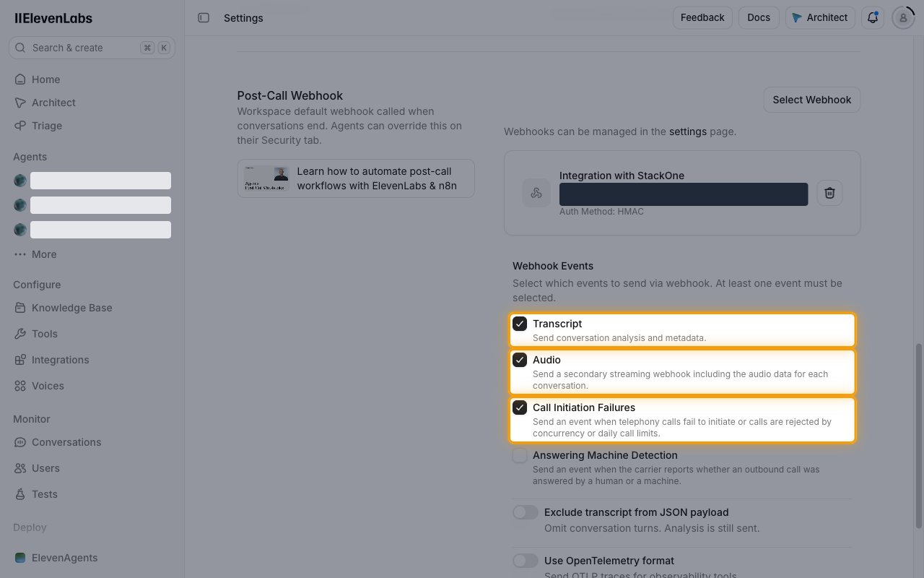The width and height of the screenshot is (924, 578).
Task: Click the Settings page title
Action: 243,17
